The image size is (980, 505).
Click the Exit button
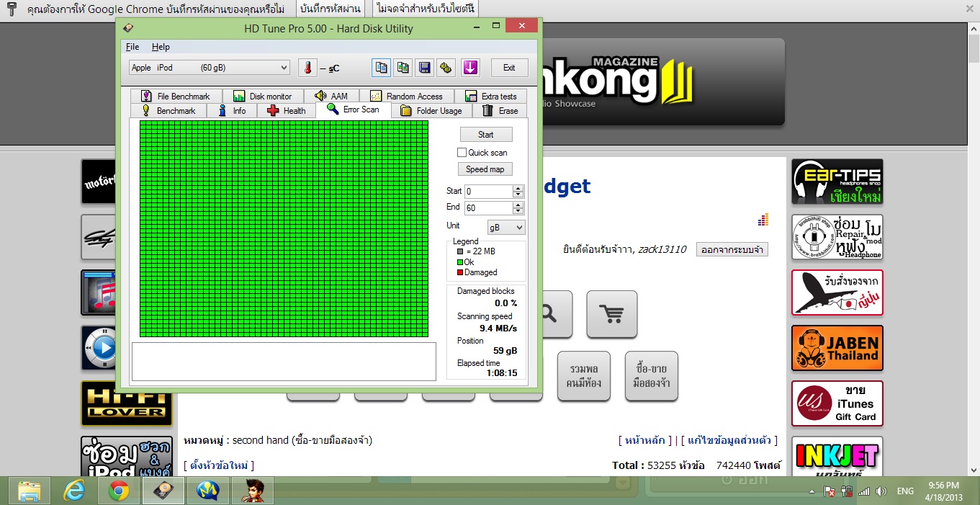[x=509, y=68]
